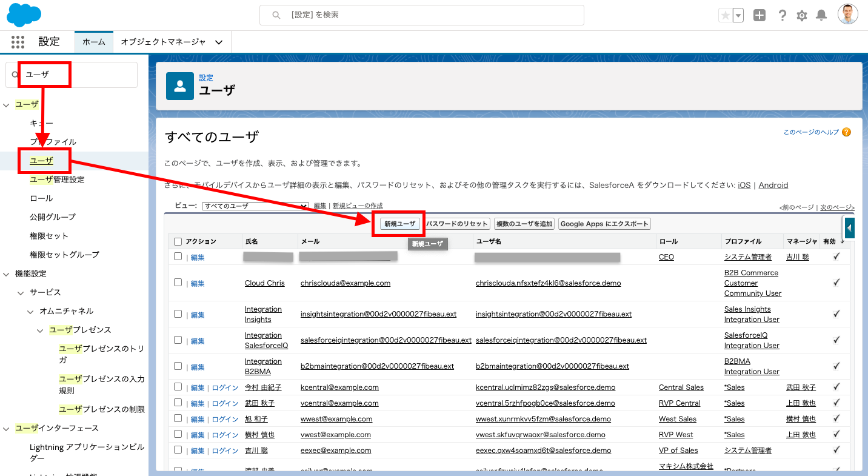Screen dimensions: 868x476
Task: Click the Salesforce cloud logo
Action: point(24,15)
